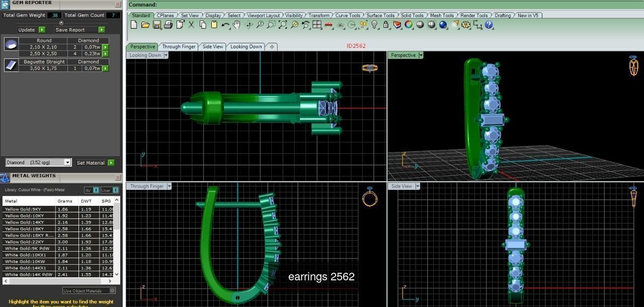Click green arrow for 2,10 X 2,10 row
Image resolution: width=644 pixels, height=307 pixels.
pos(105,47)
